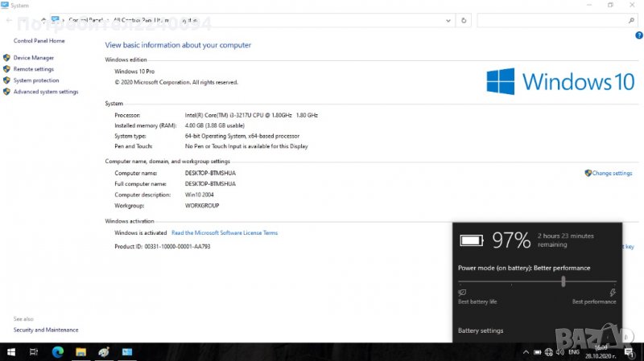Expand the address bar history dropdown
The width and height of the screenshot is (644, 361).
(x=448, y=20)
